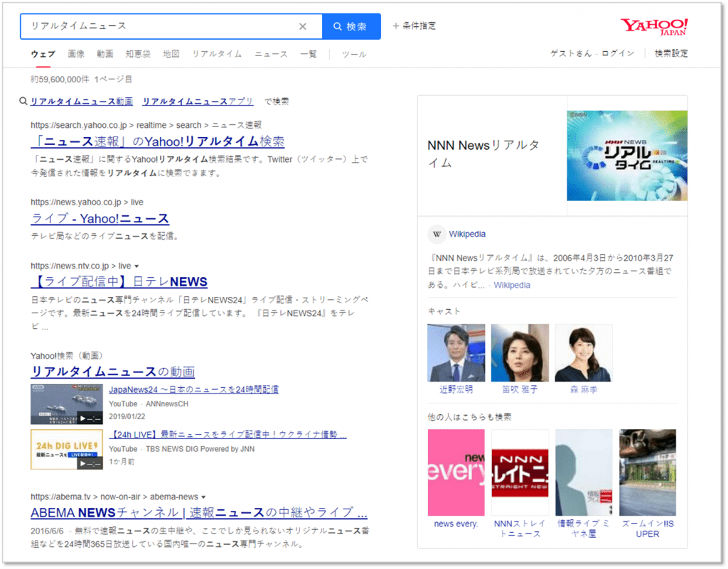Click 森 麻季 cast photo
Screen dimensions: 728x569
coord(584,353)
